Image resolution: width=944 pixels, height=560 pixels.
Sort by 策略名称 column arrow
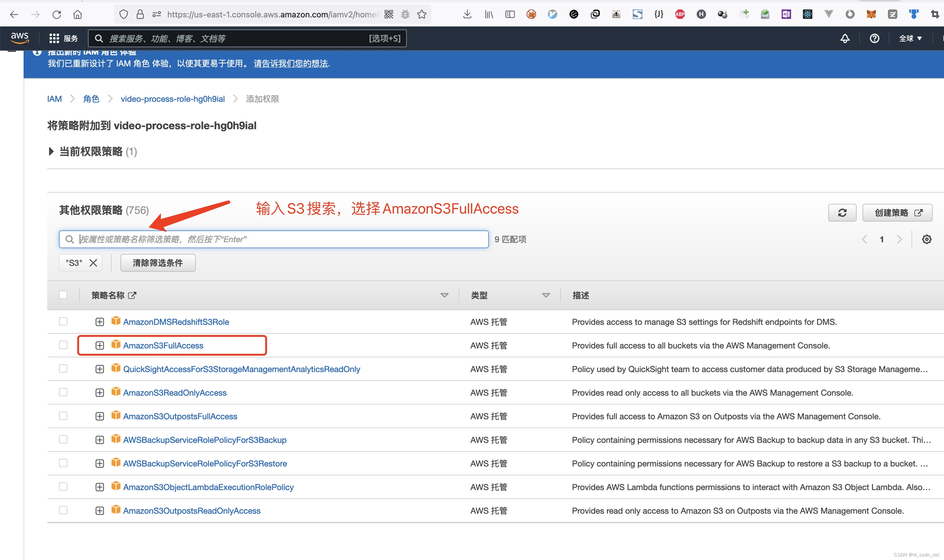(x=444, y=295)
